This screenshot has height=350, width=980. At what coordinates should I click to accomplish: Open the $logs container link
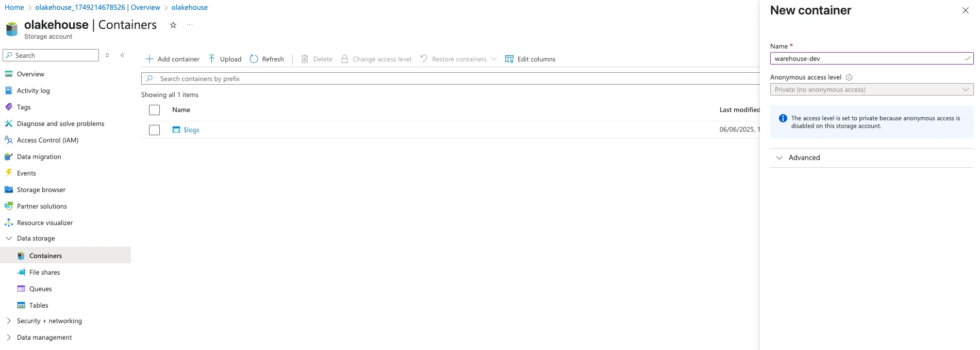click(x=191, y=130)
